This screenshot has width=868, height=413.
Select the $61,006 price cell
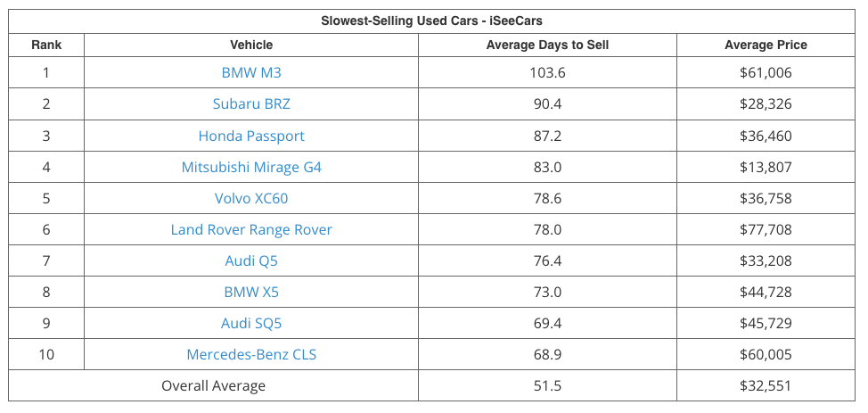point(766,73)
